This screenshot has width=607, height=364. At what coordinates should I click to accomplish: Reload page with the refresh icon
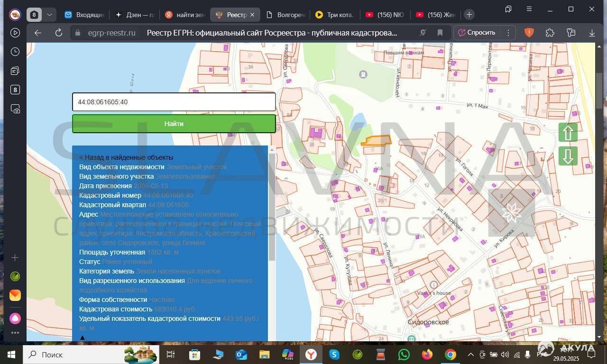tap(59, 33)
